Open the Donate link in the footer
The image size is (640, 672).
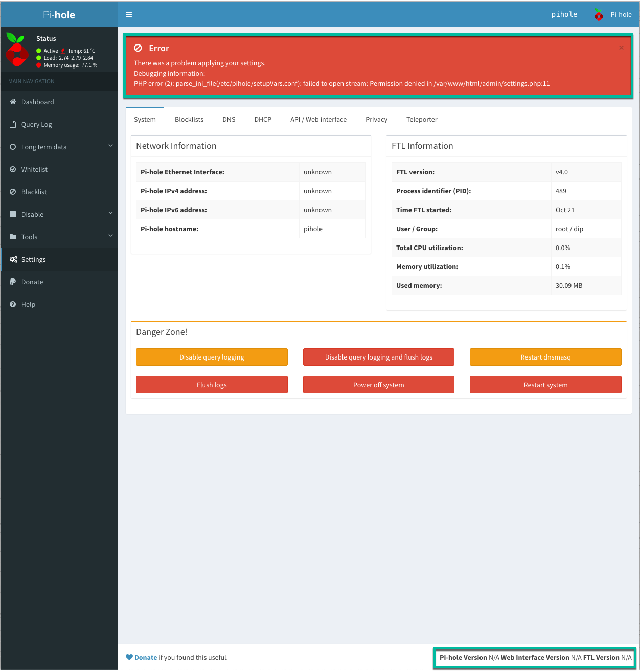146,657
